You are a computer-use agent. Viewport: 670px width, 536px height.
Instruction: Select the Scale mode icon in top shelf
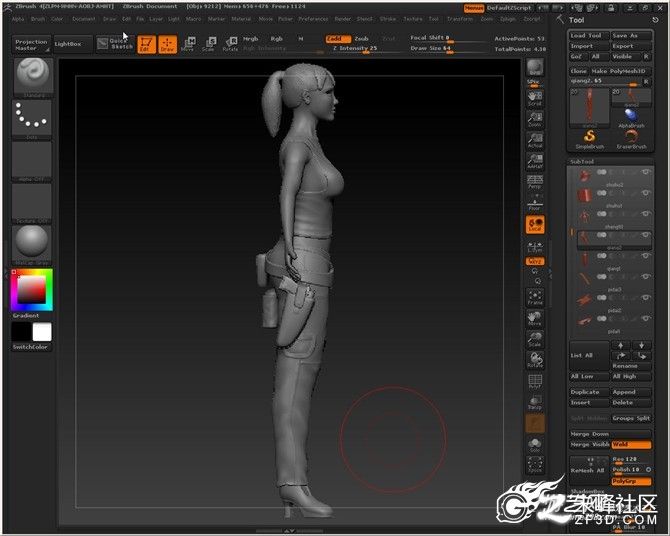click(209, 44)
